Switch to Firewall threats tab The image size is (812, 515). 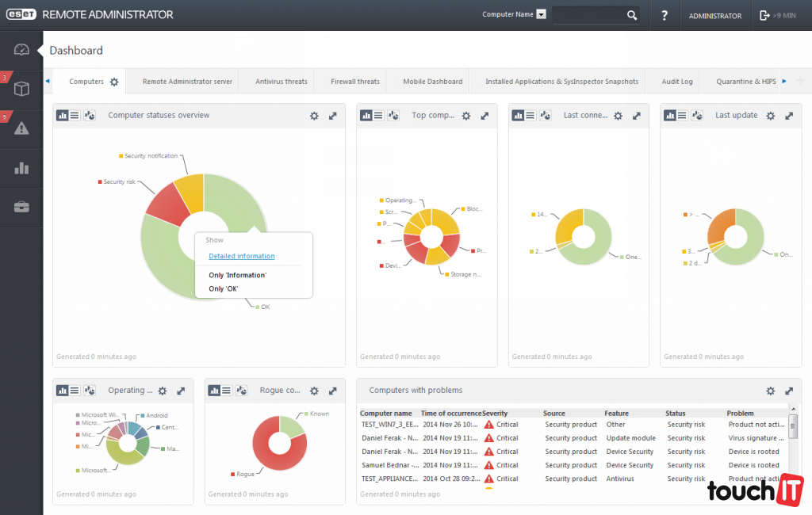pos(355,82)
